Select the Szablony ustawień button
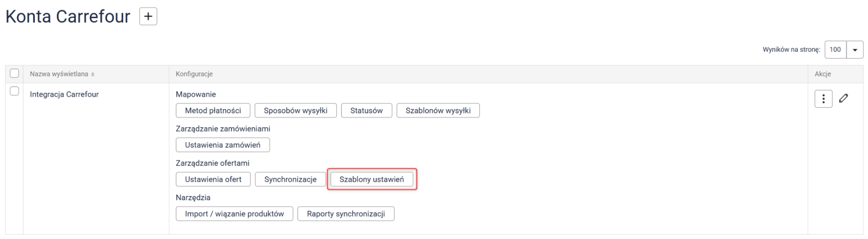The image size is (868, 239). (371, 179)
